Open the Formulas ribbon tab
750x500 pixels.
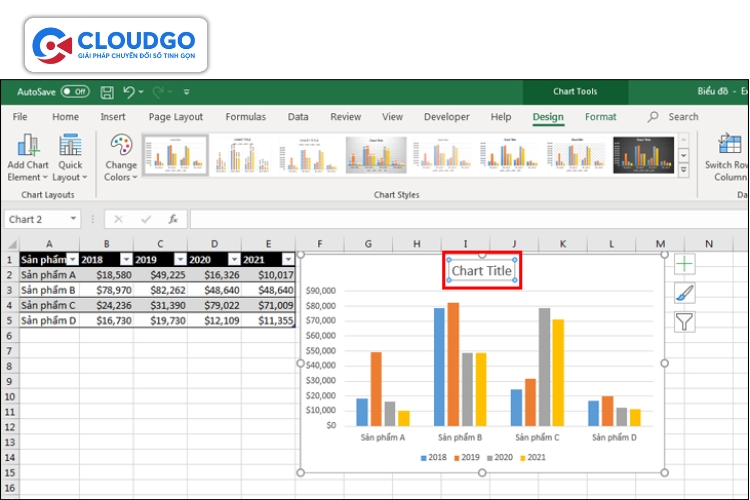pos(245,117)
